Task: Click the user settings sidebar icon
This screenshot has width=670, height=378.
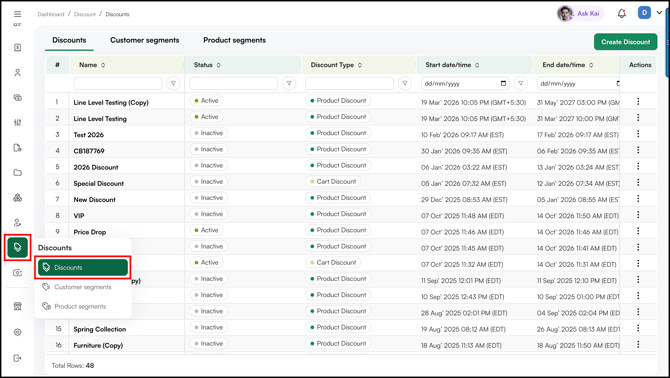Action: [18, 223]
